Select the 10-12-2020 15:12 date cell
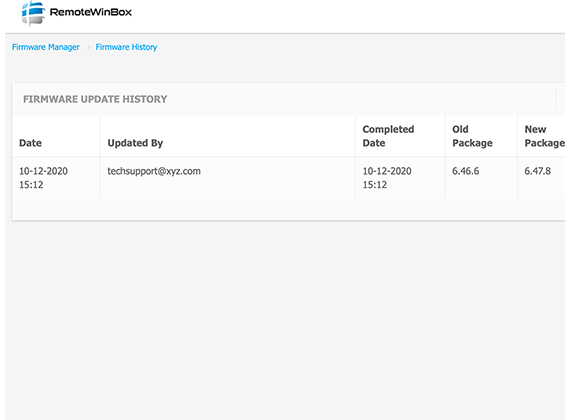Screen dimensions: 570x420 (43, 178)
